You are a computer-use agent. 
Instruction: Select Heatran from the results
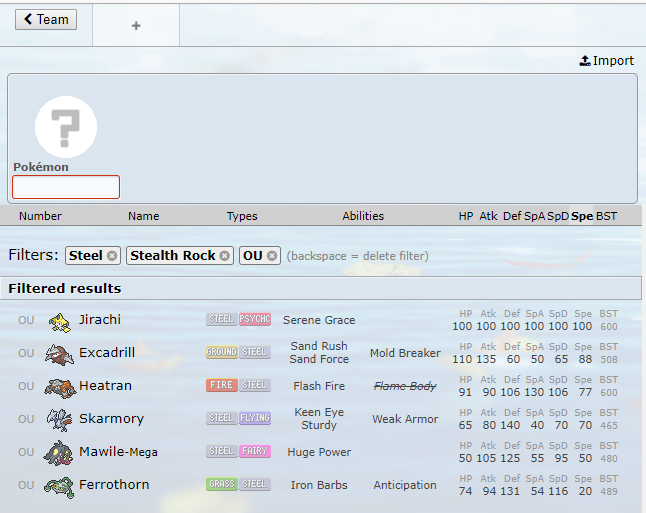[321, 386]
